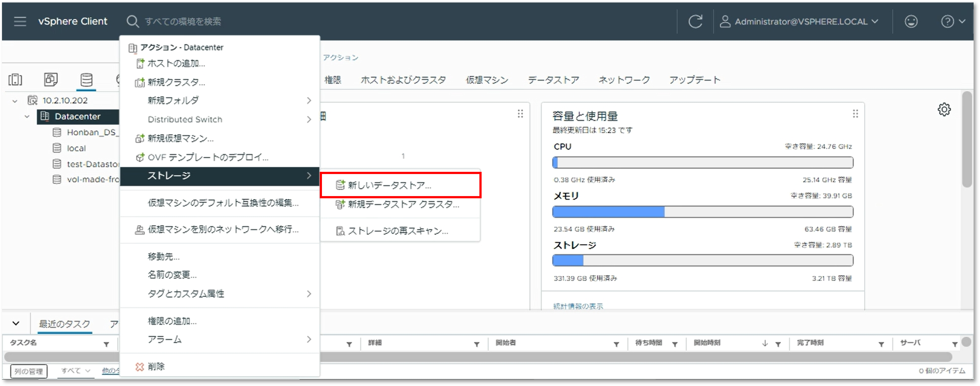Click the メモリ usage bar
This screenshot has height=386, width=980.
click(x=703, y=212)
